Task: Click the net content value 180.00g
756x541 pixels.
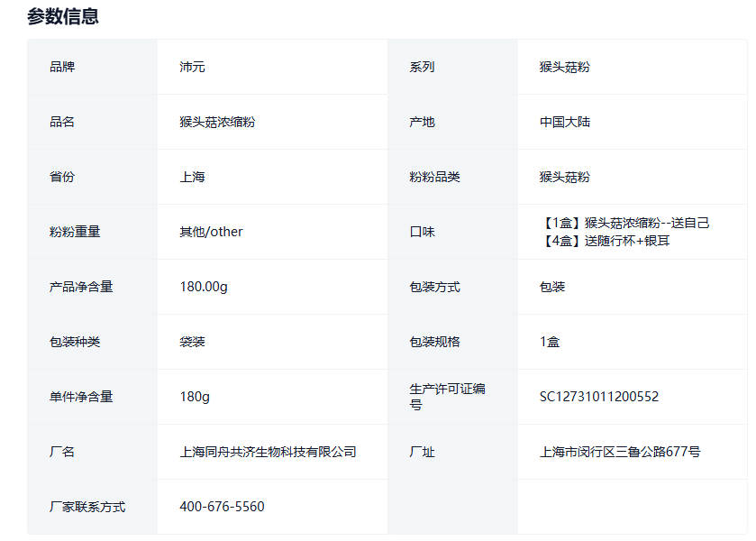Action: [x=204, y=287]
